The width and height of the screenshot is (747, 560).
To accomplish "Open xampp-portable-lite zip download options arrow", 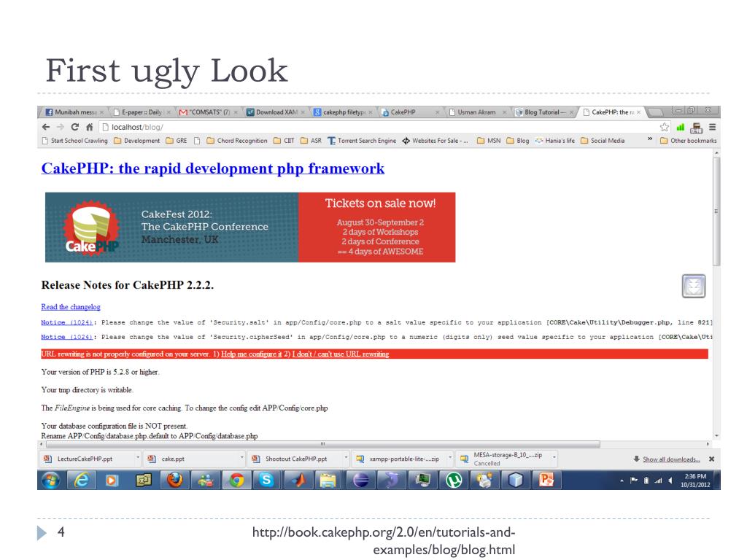I will 450,458.
